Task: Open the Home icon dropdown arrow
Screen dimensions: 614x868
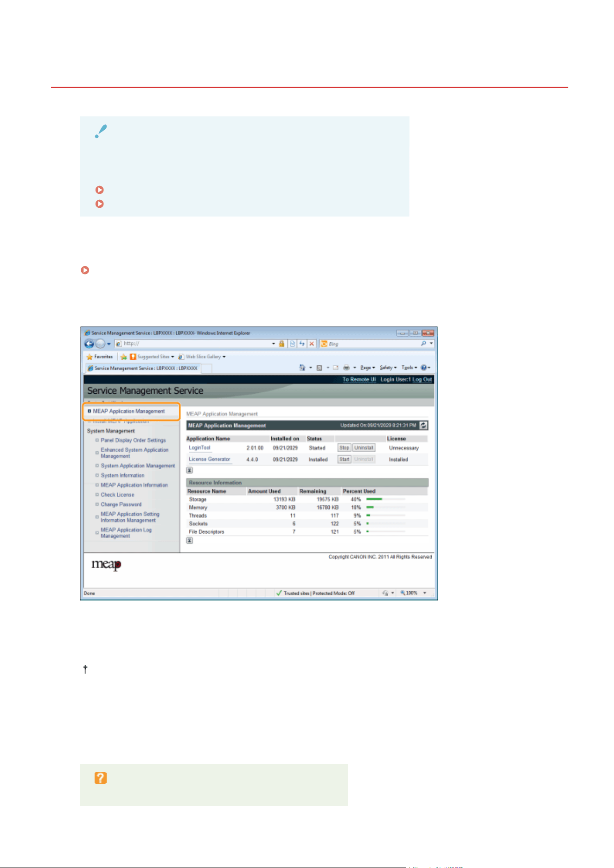Action: pos(310,368)
